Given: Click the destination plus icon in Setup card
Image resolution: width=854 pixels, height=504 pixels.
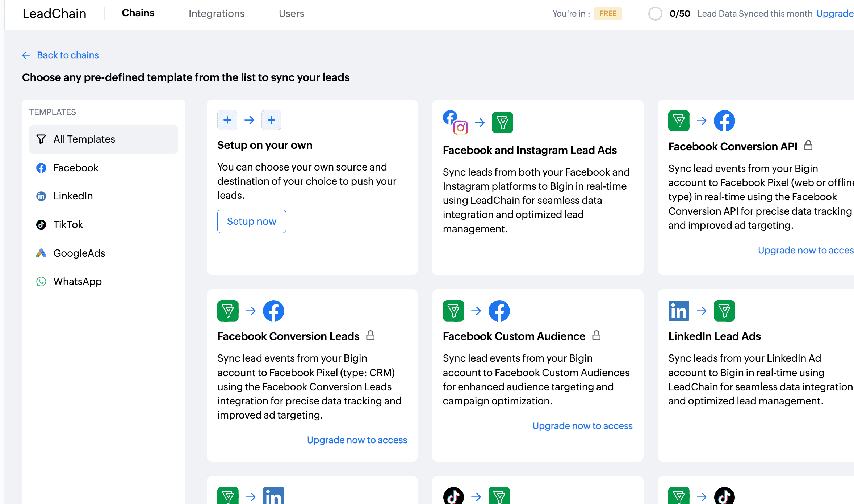Looking at the screenshot, I should pos(271,120).
